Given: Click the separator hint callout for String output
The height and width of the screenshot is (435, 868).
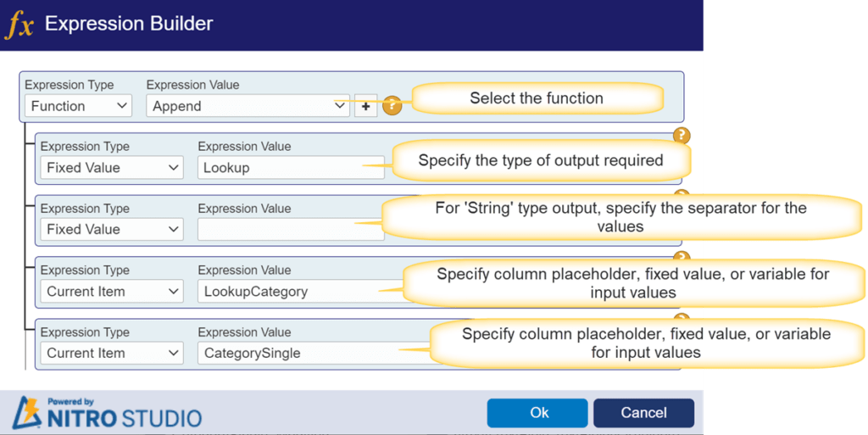Looking at the screenshot, I should [620, 217].
